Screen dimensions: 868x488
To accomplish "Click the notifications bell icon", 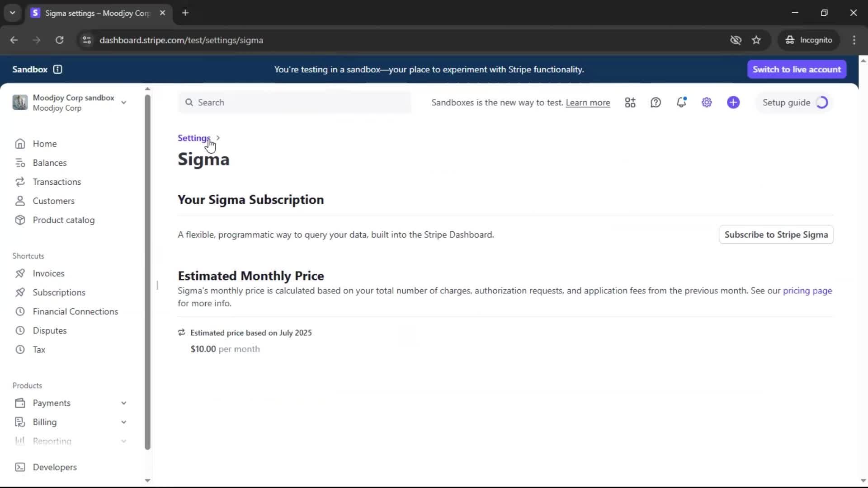I will pos(681,103).
